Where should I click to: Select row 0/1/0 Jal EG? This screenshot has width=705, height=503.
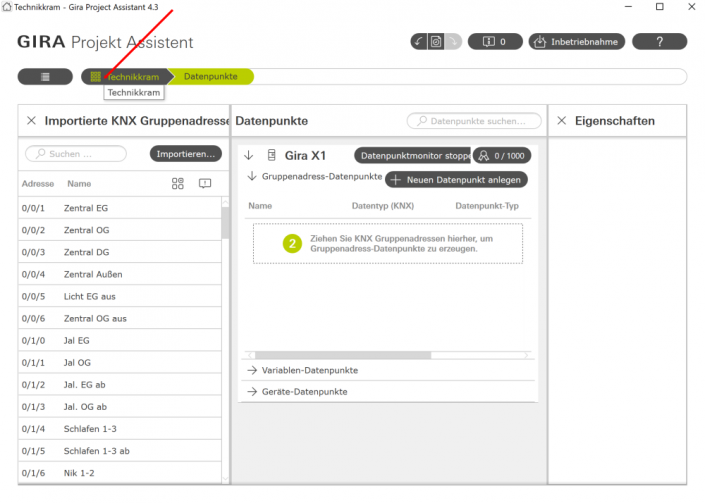click(120, 340)
